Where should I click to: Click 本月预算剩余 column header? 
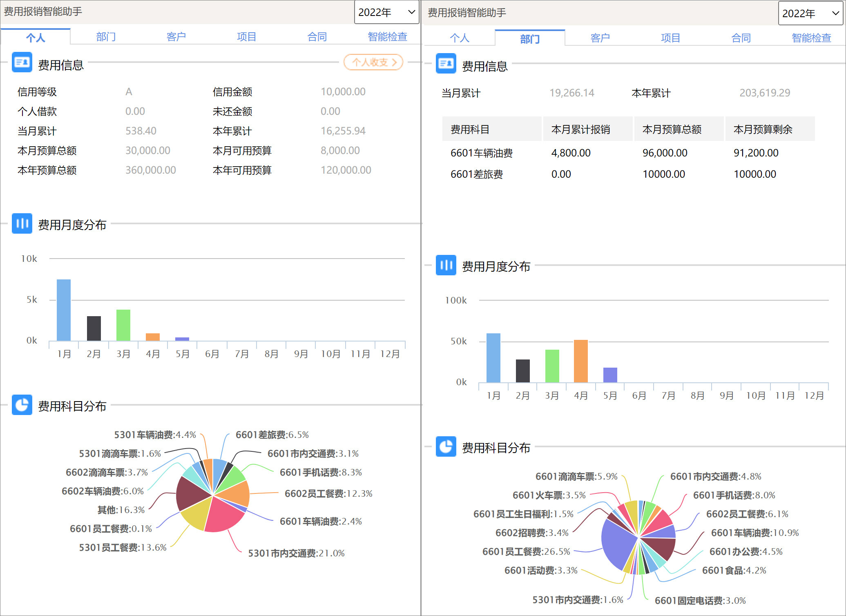coord(763,129)
